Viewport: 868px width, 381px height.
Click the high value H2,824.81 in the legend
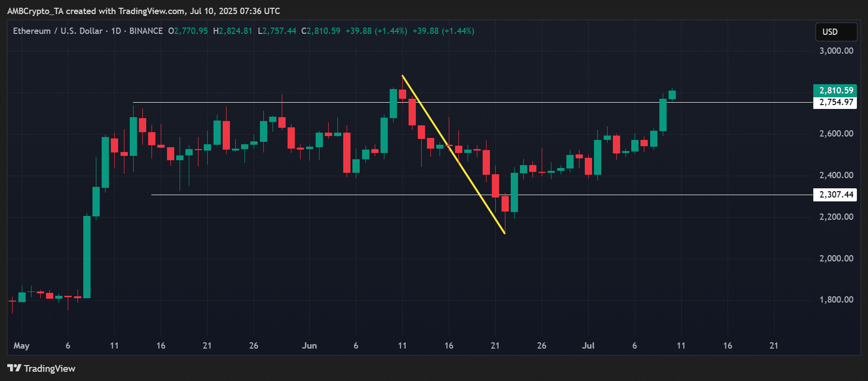coord(232,31)
